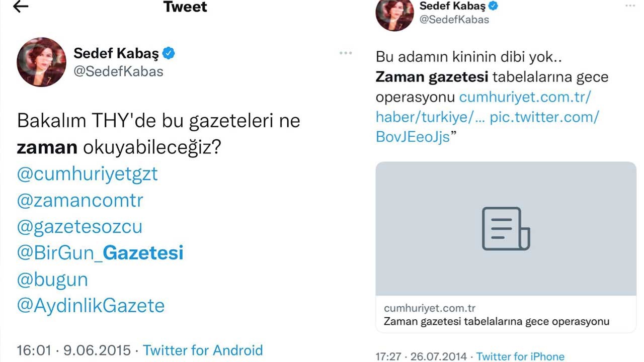Click the left Sedef Kabaş profile picture
Viewport: 644px width, 362px height.
coord(42,62)
